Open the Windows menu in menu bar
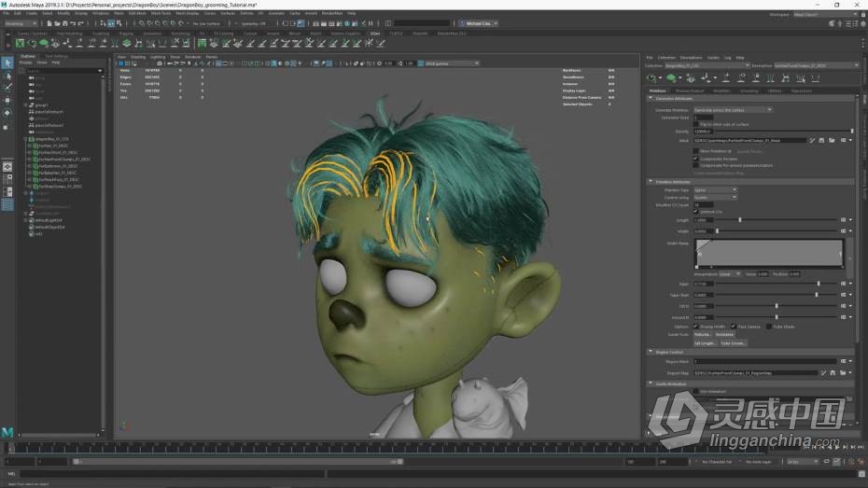 pos(101,13)
